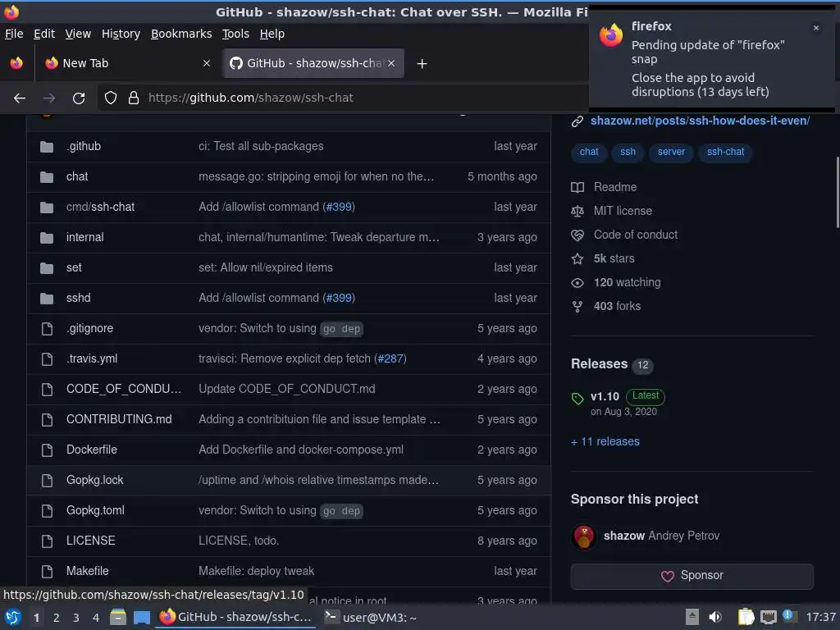Select the ssh-chat topic tag

click(x=725, y=152)
